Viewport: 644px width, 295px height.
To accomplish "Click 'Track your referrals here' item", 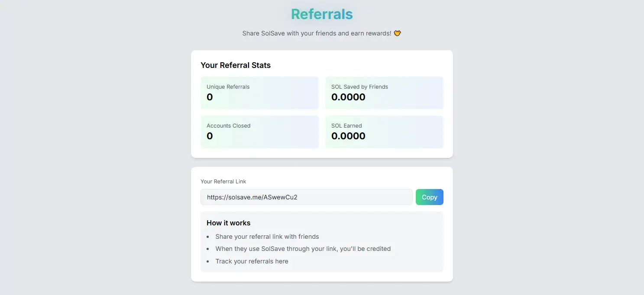I will [x=252, y=261].
